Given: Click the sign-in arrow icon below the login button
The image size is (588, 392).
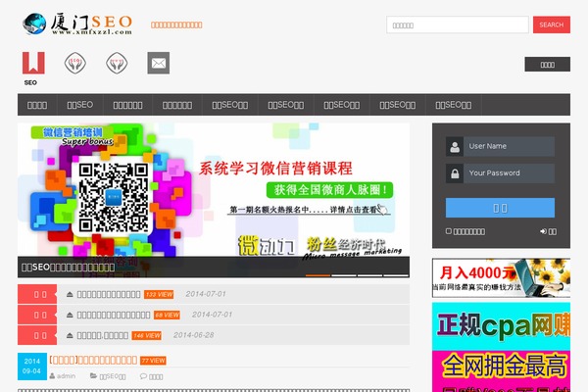Looking at the screenshot, I should click(x=543, y=231).
